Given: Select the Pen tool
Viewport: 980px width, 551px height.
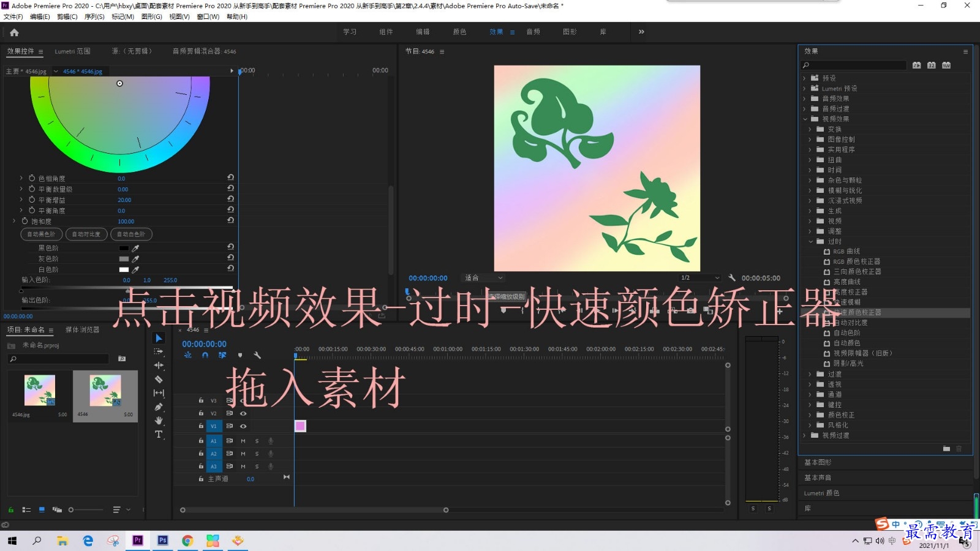Looking at the screenshot, I should (x=159, y=407).
